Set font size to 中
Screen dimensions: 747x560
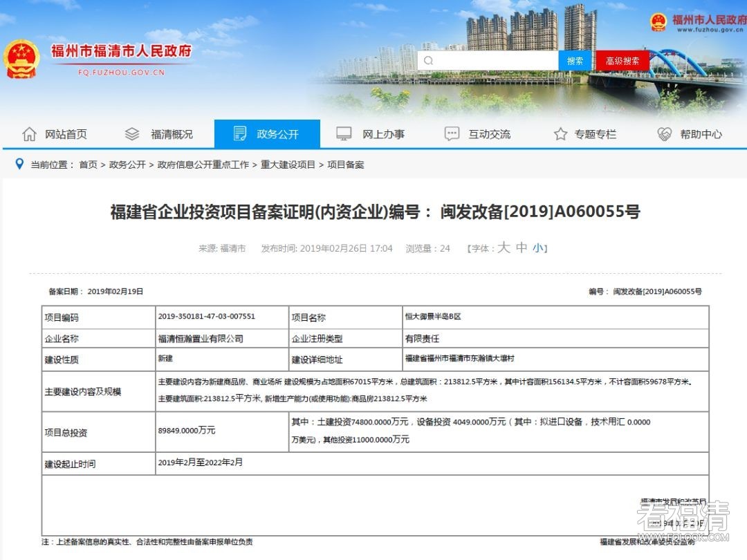[x=522, y=248]
